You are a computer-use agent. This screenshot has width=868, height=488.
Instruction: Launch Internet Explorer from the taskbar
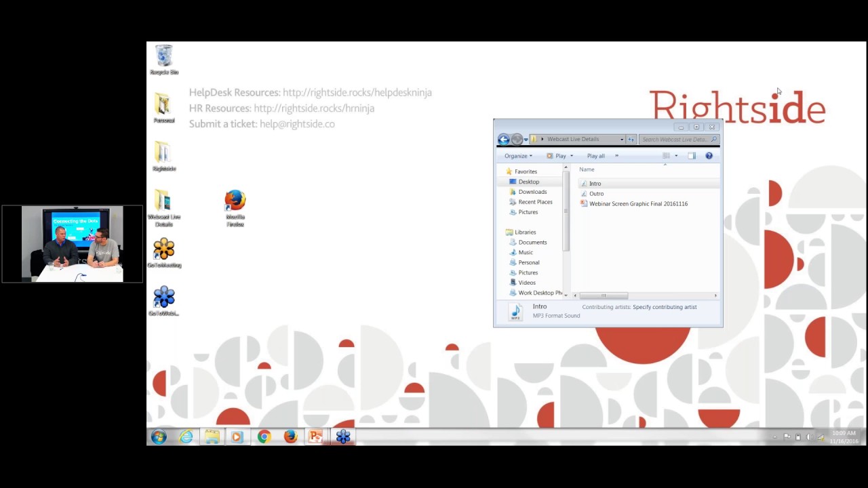click(x=185, y=437)
